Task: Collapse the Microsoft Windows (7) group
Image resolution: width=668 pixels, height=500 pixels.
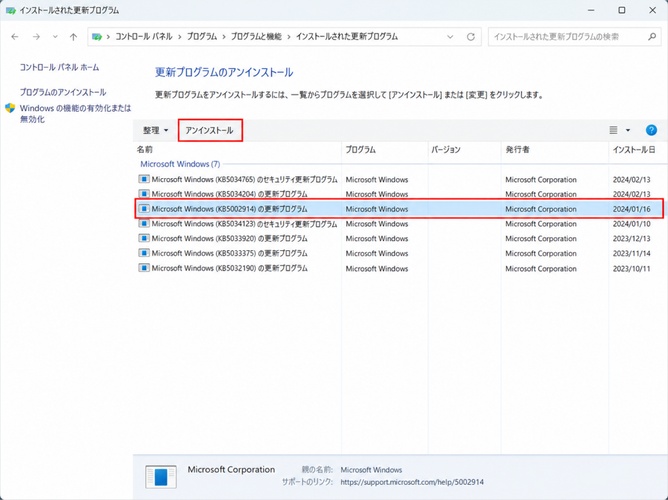Action: [x=180, y=164]
